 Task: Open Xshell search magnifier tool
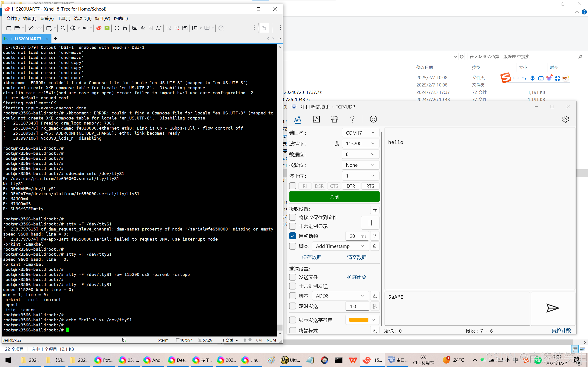(63, 28)
